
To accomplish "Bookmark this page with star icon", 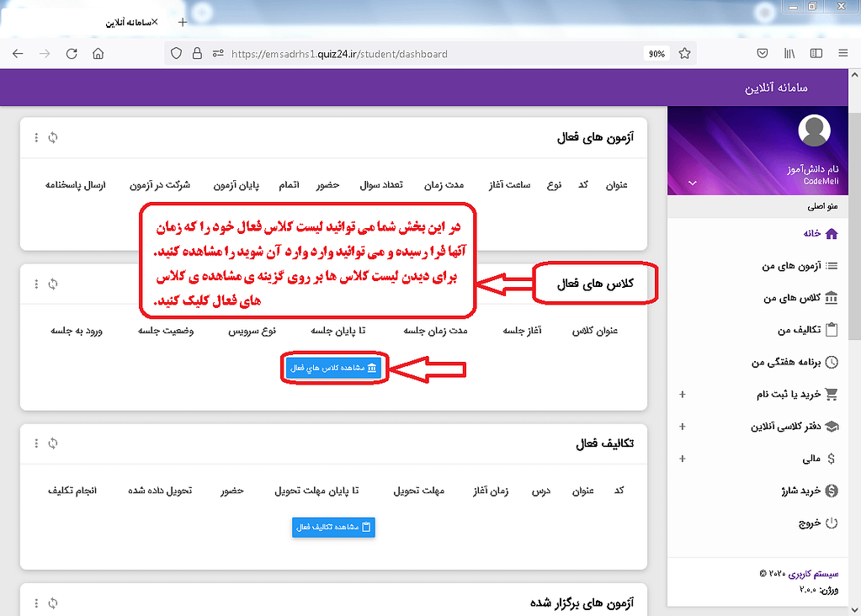I will point(684,54).
